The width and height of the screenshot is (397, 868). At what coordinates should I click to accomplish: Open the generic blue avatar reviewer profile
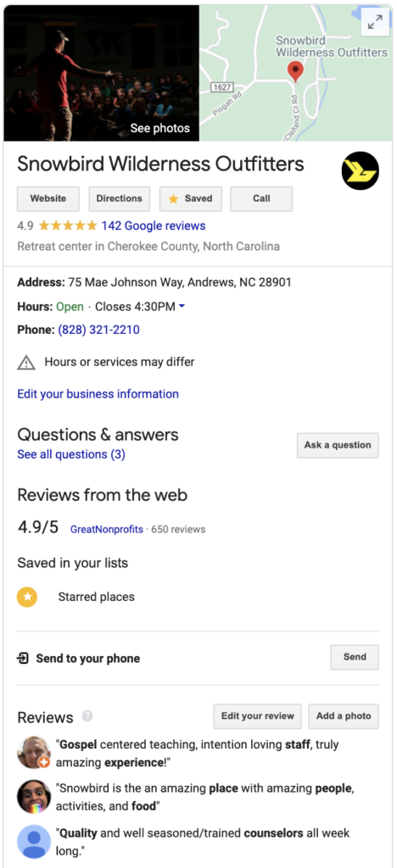click(34, 841)
